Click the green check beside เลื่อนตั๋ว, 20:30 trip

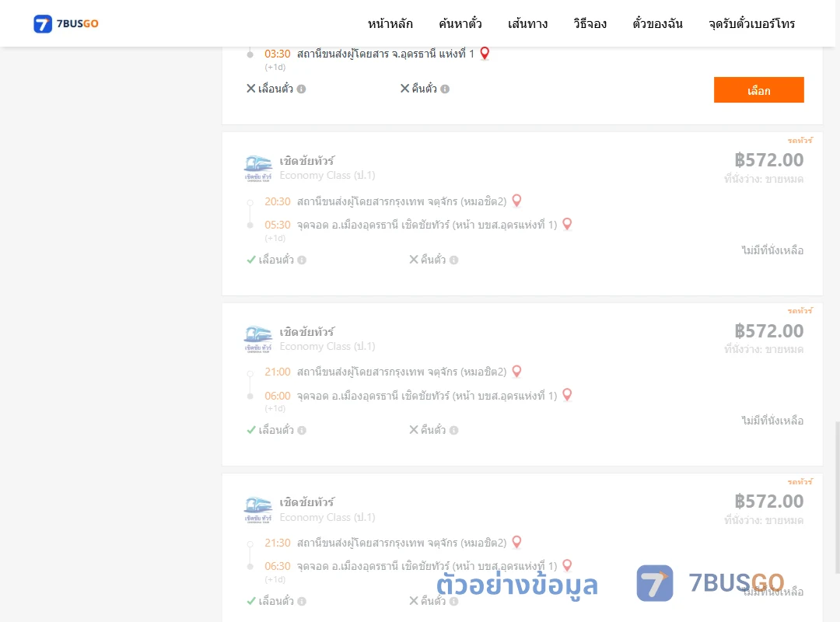click(251, 260)
